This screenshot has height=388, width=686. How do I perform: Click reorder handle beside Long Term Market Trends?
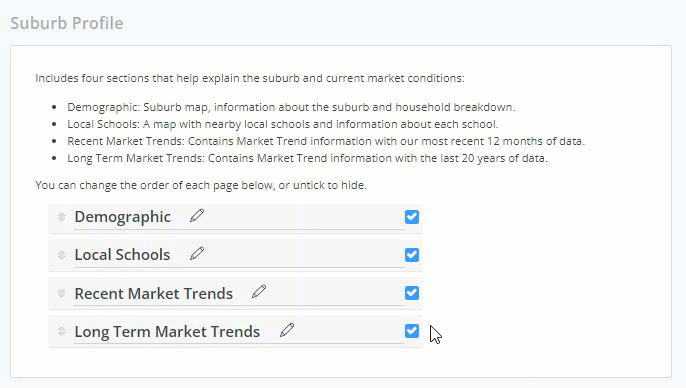pos(61,331)
